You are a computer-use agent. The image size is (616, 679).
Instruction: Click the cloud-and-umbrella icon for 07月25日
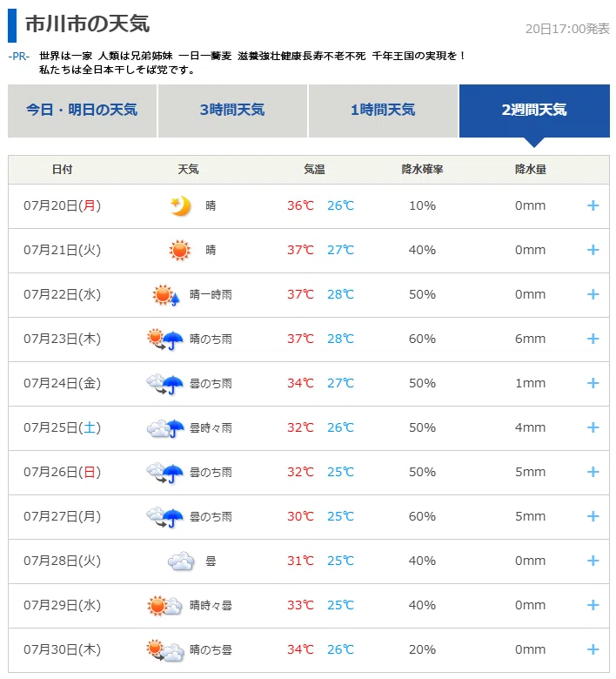[x=164, y=428]
